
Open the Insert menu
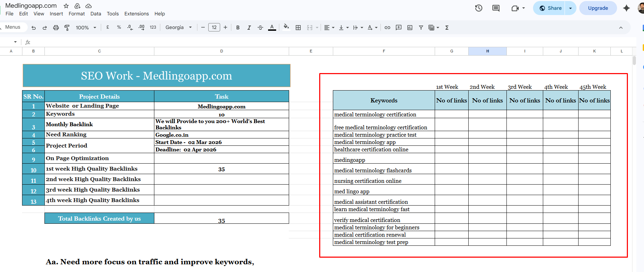(56, 14)
